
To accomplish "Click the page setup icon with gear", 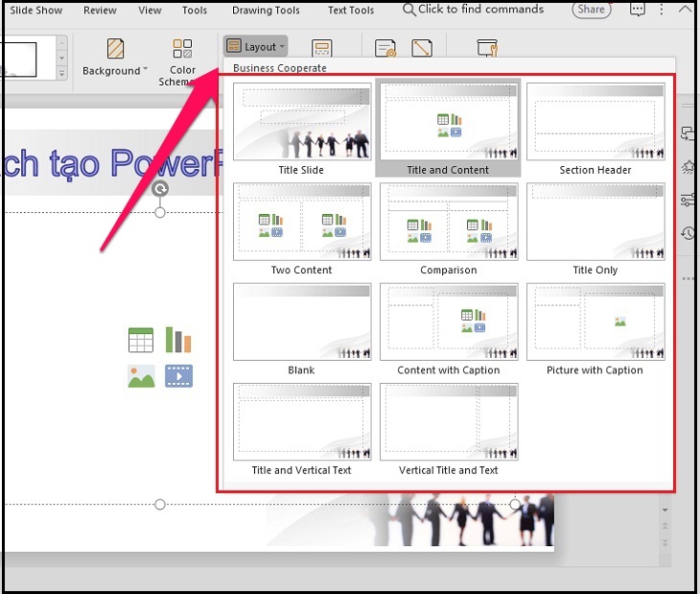I will coord(385,48).
